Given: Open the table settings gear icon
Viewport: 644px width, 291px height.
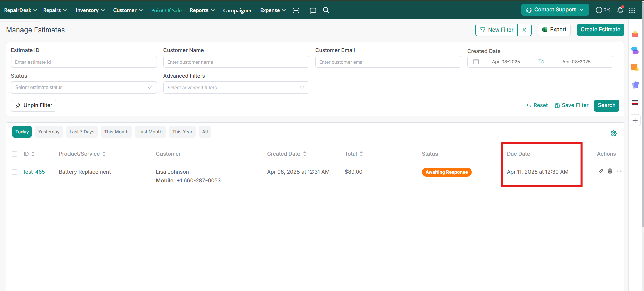Looking at the screenshot, I should pos(614,133).
